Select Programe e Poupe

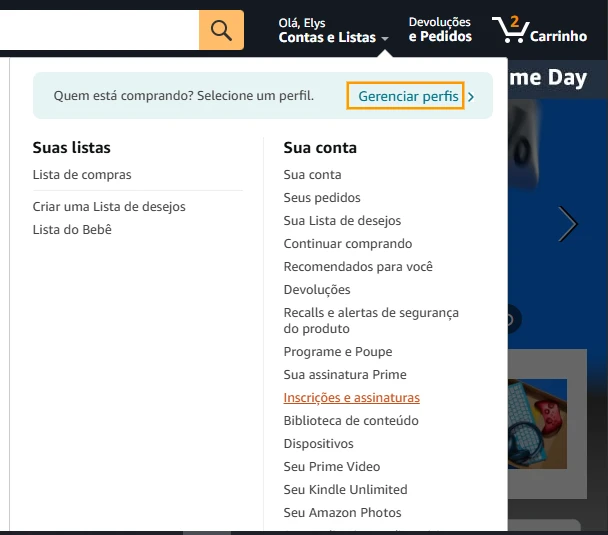[x=338, y=352]
